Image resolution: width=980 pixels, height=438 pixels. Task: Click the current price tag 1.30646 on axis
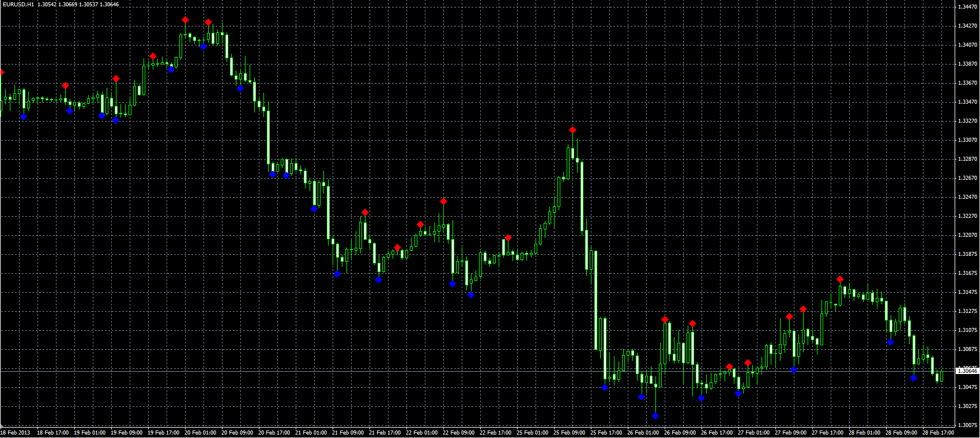pyautogui.click(x=968, y=371)
